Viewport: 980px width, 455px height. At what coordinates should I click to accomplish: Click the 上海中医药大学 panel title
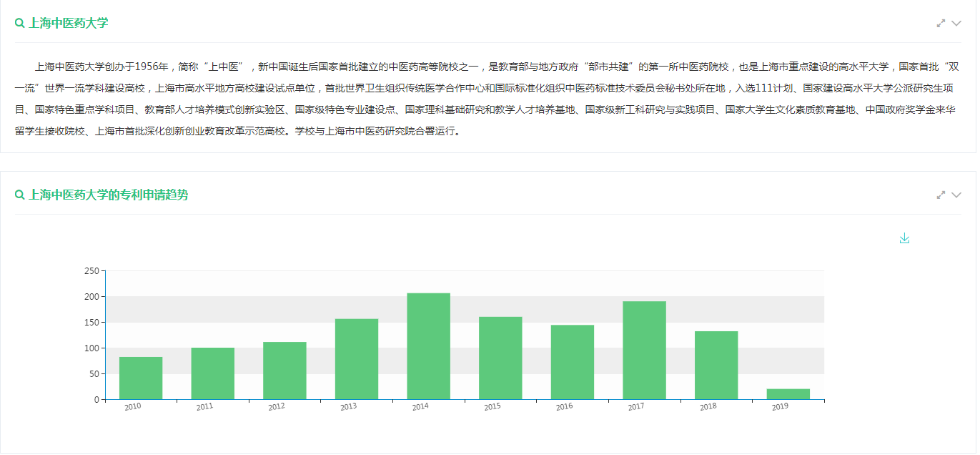click(69, 24)
